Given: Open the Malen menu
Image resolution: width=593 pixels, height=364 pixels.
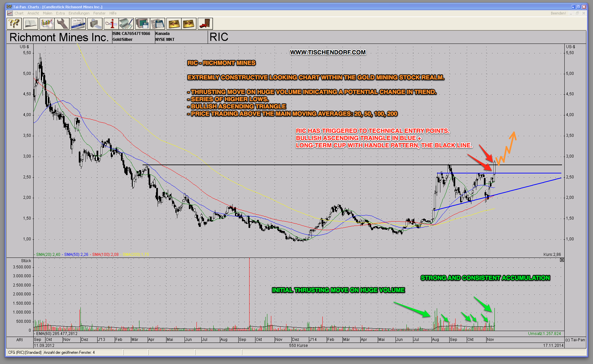Looking at the screenshot, I should [47, 13].
